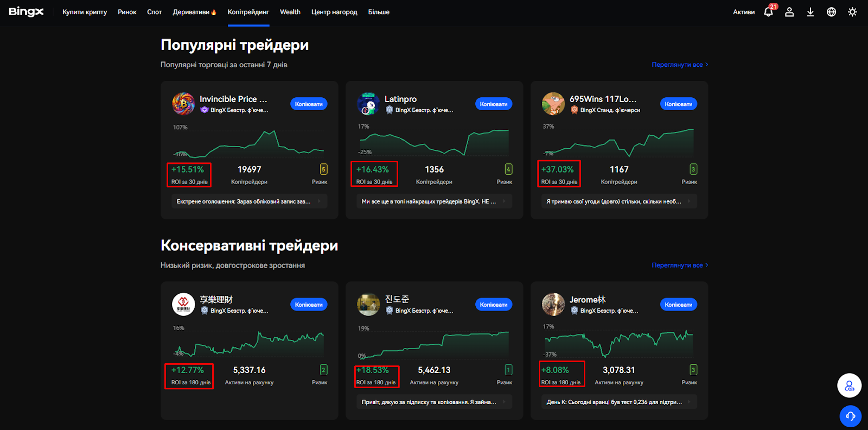Screen dimensions: 868x430
Task: Open the user profile icon
Action: [x=789, y=12]
